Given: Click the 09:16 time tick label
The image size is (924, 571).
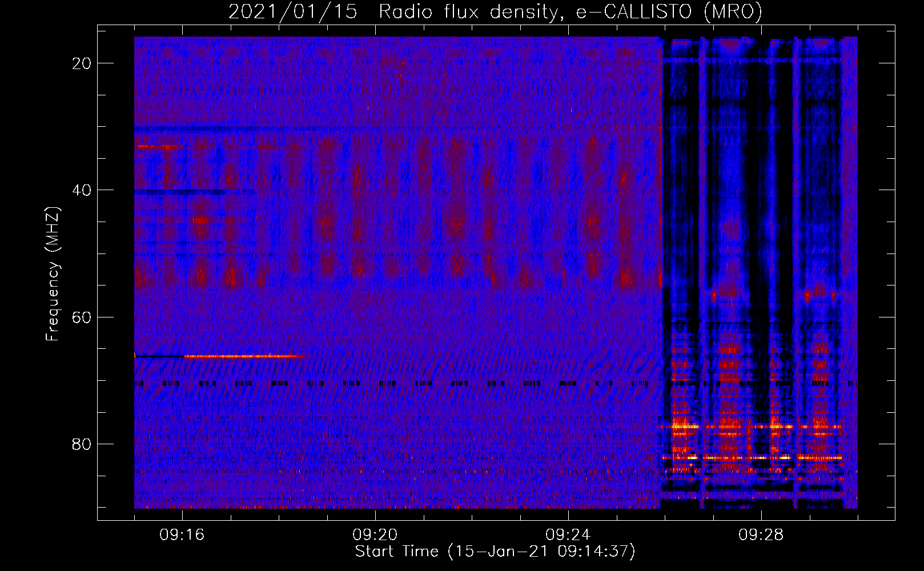Looking at the screenshot, I should 182,535.
